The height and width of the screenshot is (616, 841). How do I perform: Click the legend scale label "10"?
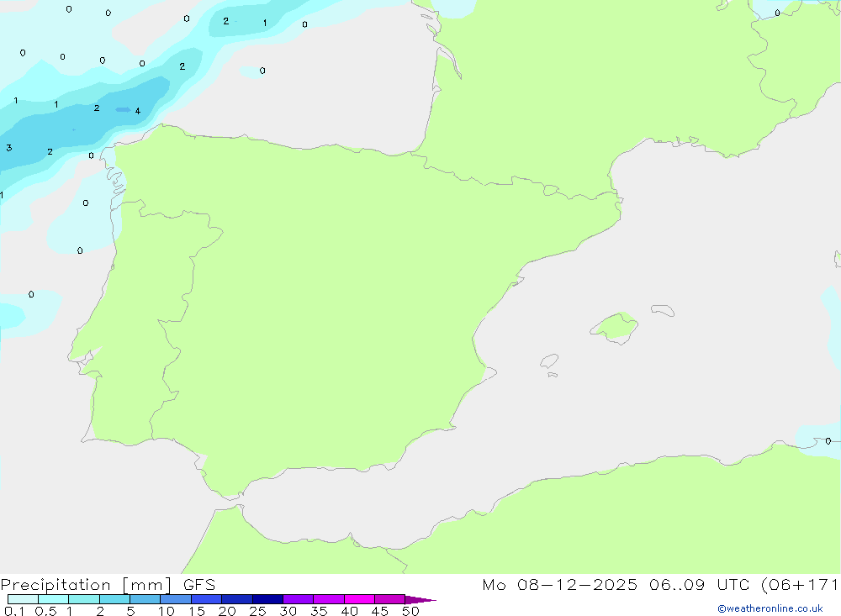click(x=167, y=611)
